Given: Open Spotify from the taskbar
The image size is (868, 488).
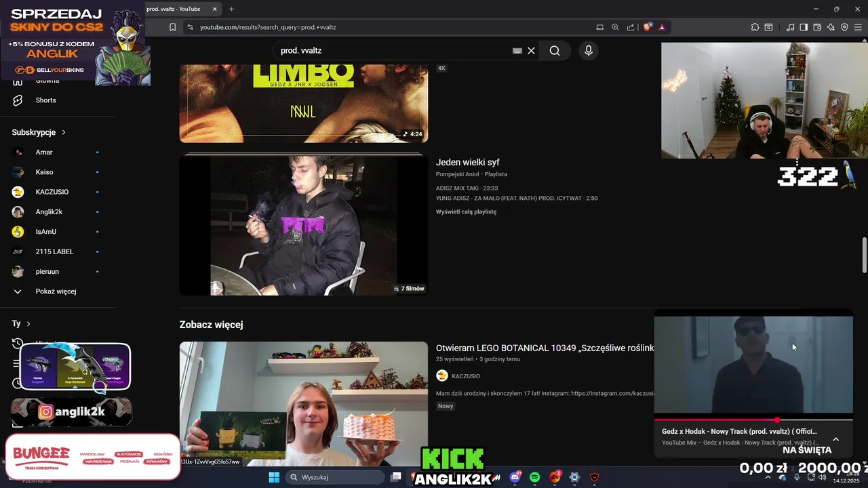Looking at the screenshot, I should click(x=535, y=477).
